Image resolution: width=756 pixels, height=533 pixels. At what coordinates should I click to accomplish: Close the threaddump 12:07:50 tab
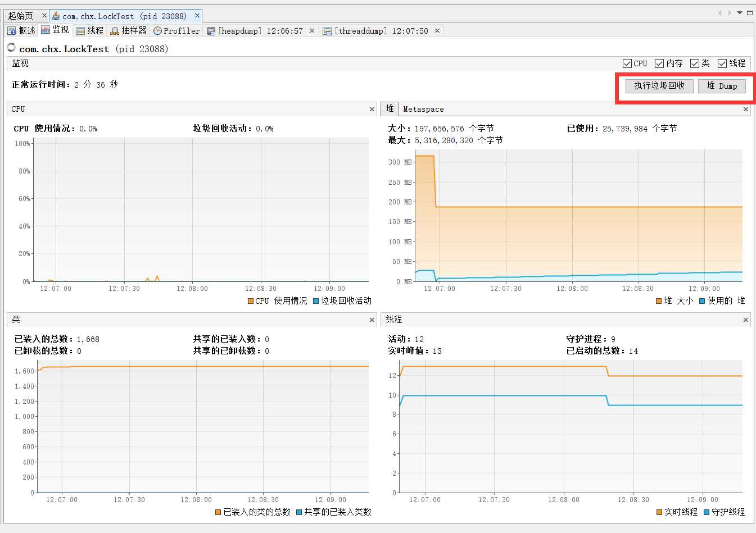[x=437, y=30]
